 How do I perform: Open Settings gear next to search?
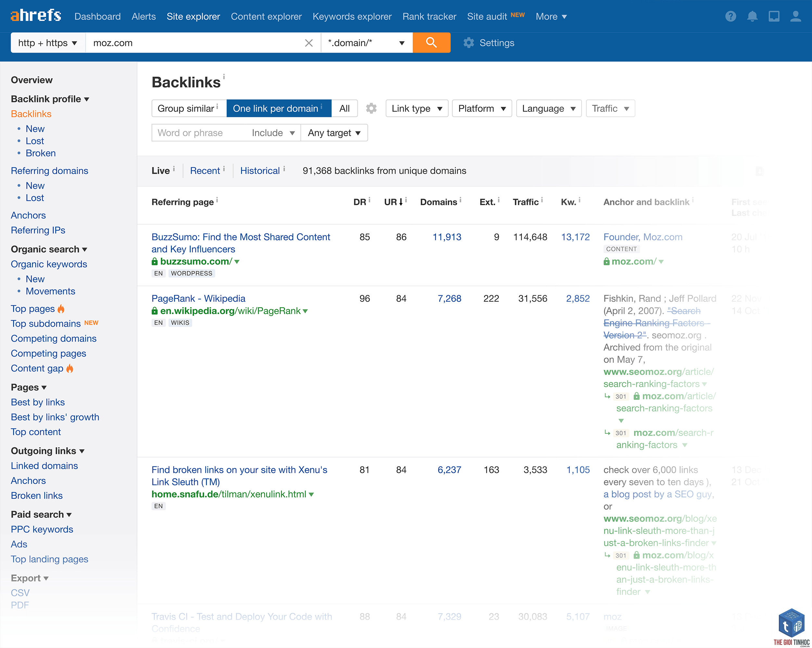click(488, 43)
